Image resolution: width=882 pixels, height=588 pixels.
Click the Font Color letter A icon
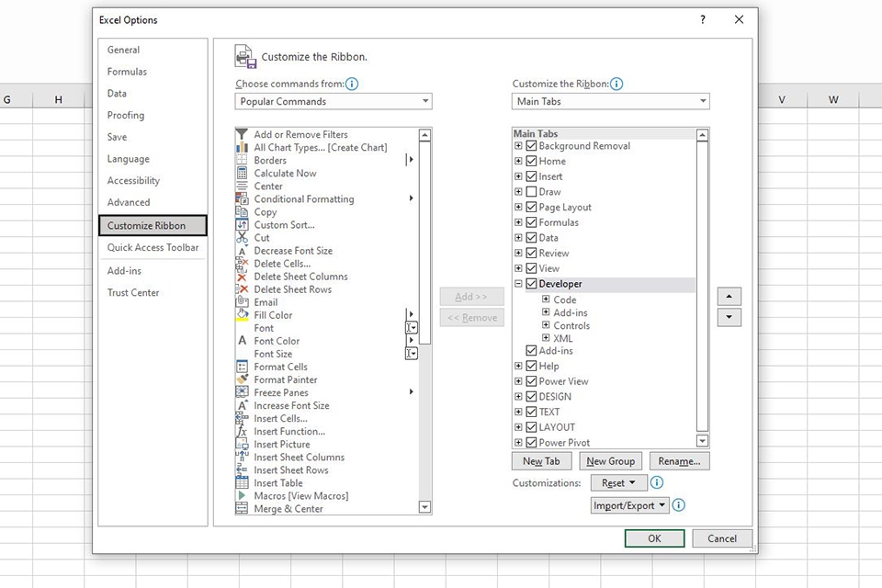[242, 341]
